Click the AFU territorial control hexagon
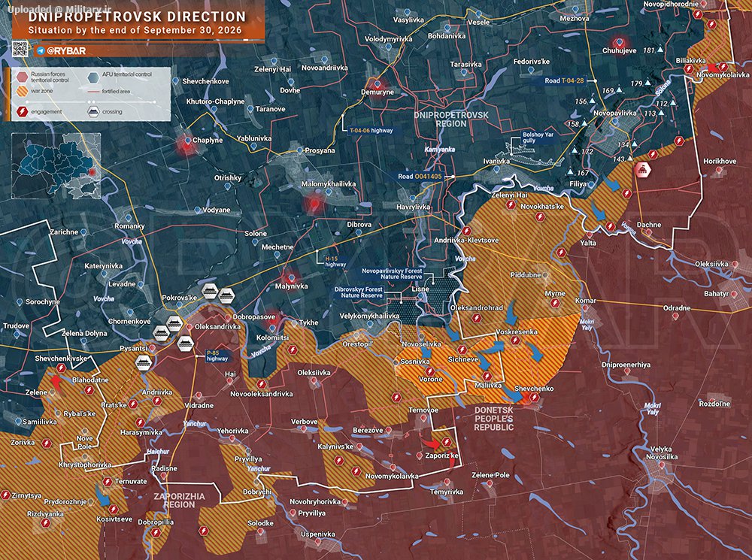Viewport: 752px width, 560px height. pyautogui.click(x=93, y=77)
